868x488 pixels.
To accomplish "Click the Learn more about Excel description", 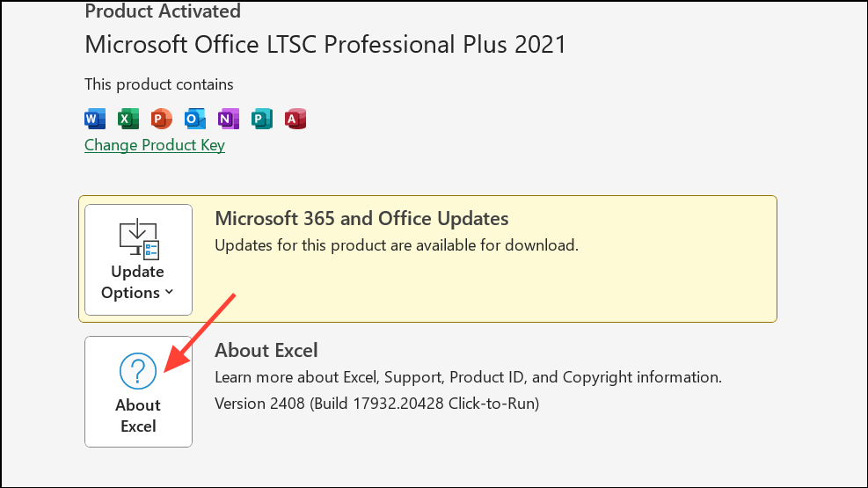I will (x=468, y=377).
